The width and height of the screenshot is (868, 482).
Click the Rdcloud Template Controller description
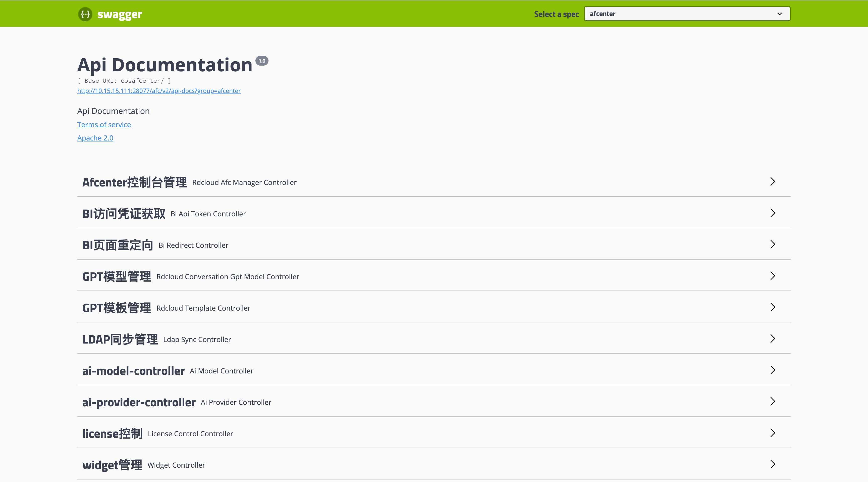point(203,308)
